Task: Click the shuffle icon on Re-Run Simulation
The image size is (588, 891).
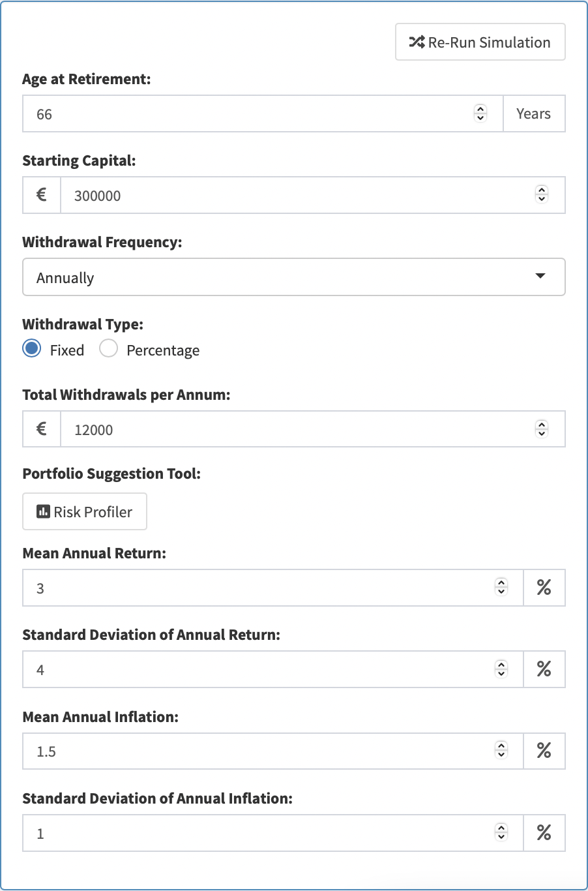Action: [x=417, y=42]
